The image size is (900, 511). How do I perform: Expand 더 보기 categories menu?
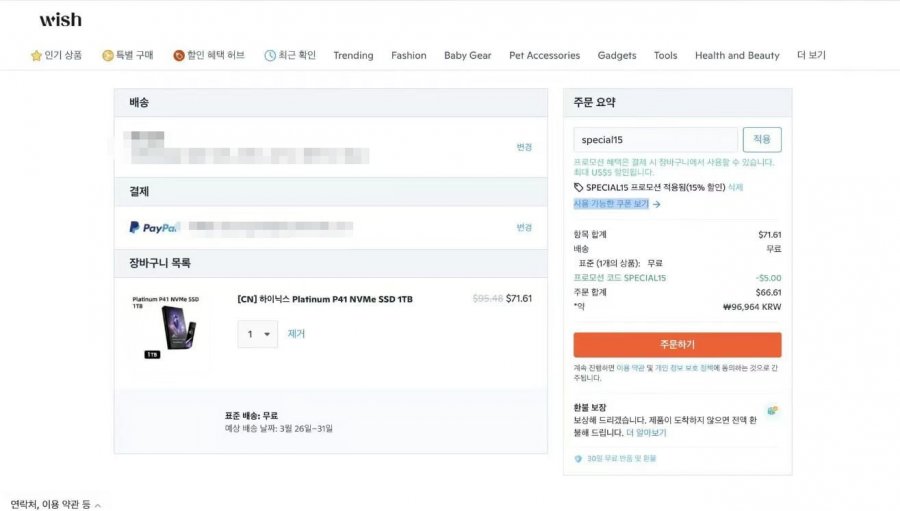(811, 55)
